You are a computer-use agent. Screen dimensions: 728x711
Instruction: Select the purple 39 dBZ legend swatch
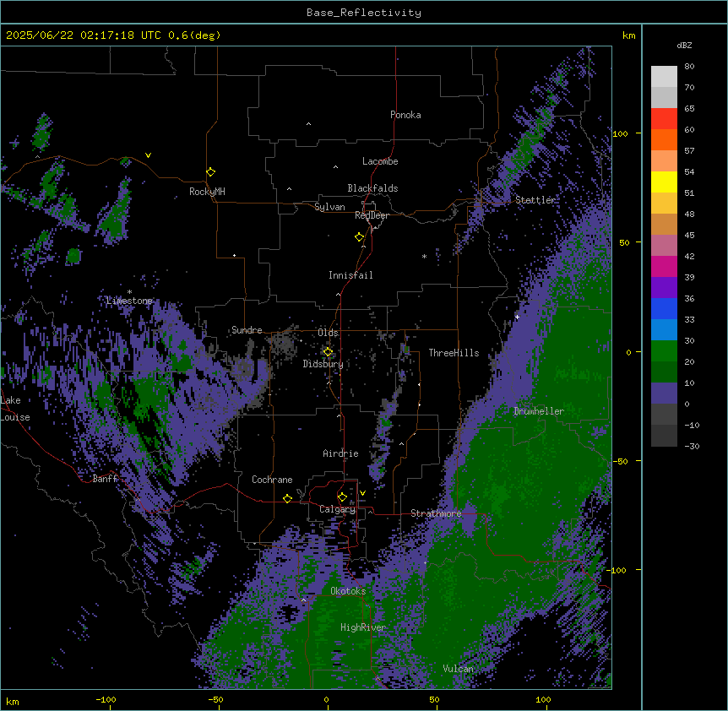click(664, 288)
